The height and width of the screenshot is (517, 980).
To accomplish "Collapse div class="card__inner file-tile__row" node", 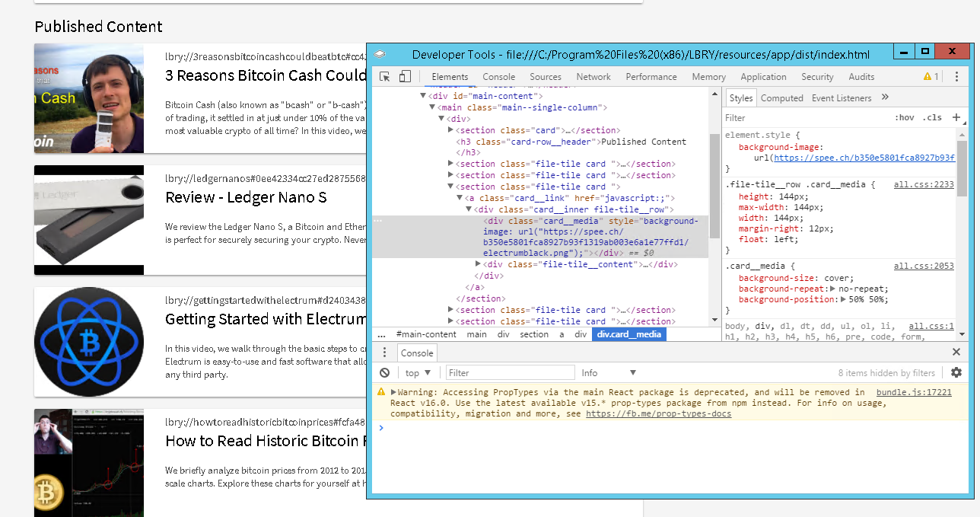I will point(469,209).
